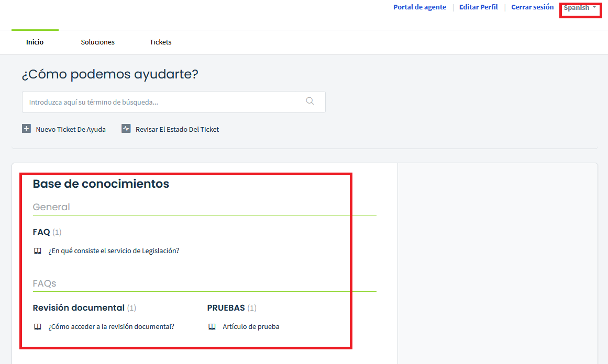Open the General category heading
608x364 pixels.
51,207
